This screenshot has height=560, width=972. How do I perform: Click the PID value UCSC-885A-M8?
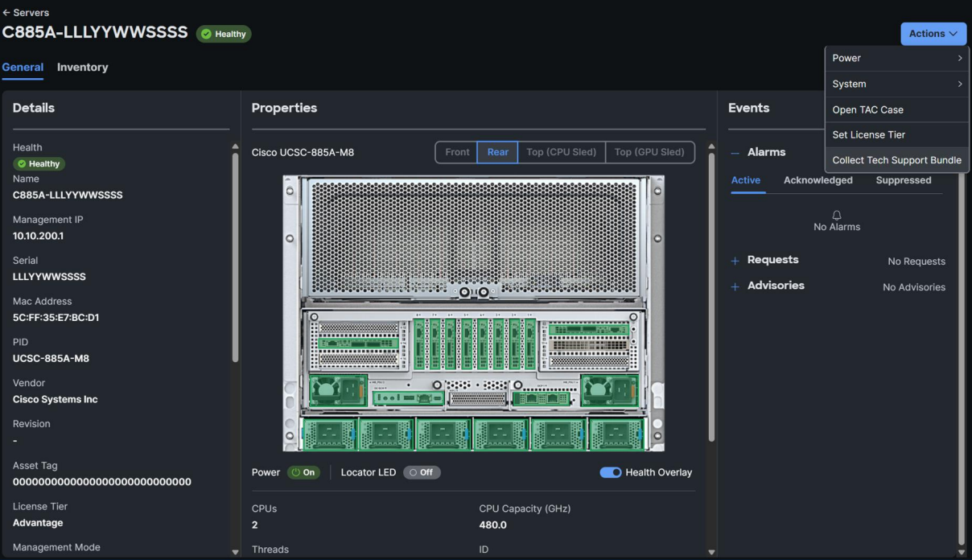51,358
